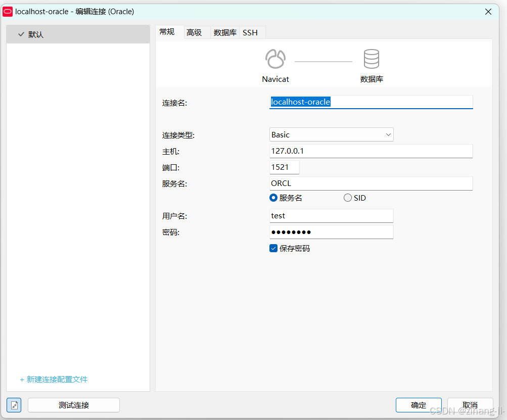This screenshot has height=420, width=507.
Task: Click the 用户名: label
Action: pos(174,216)
